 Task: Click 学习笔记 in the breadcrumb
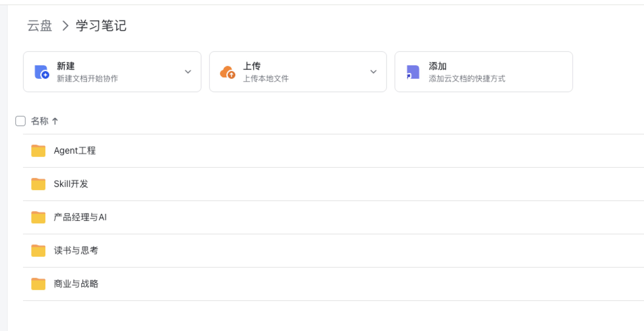pos(101,26)
